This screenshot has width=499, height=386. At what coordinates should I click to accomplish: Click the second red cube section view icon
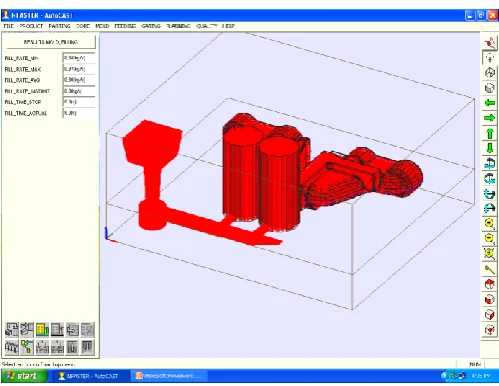pos(490,299)
